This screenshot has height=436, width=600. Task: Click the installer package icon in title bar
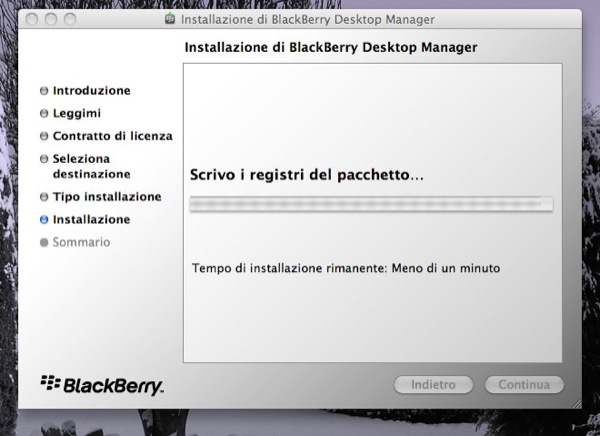pyautogui.click(x=170, y=18)
